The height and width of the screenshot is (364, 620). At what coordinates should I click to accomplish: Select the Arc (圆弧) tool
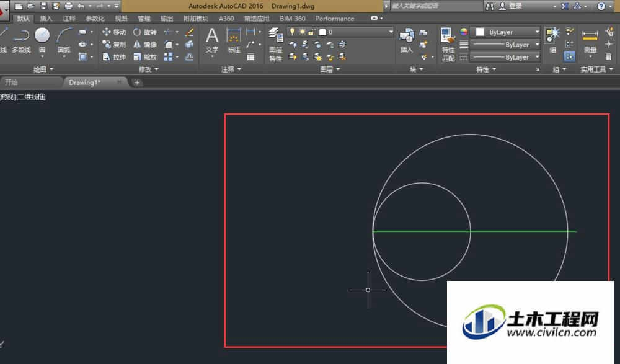[64, 42]
